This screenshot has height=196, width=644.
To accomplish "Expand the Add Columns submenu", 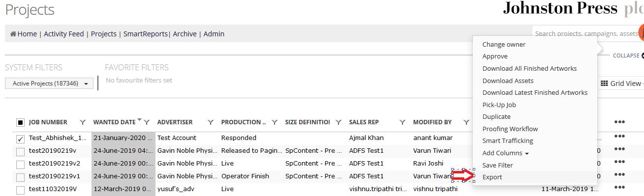I will (506, 153).
